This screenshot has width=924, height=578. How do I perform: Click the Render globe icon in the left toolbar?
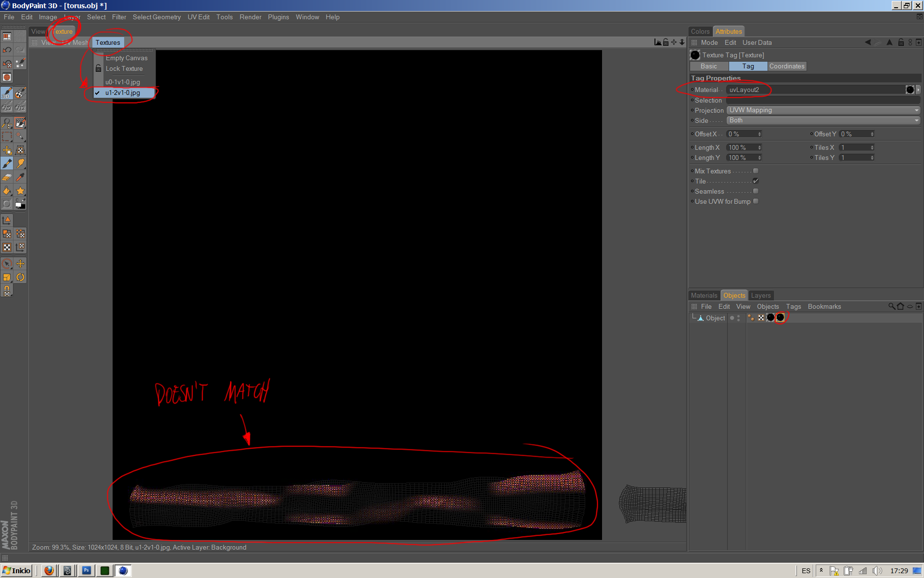[7, 77]
